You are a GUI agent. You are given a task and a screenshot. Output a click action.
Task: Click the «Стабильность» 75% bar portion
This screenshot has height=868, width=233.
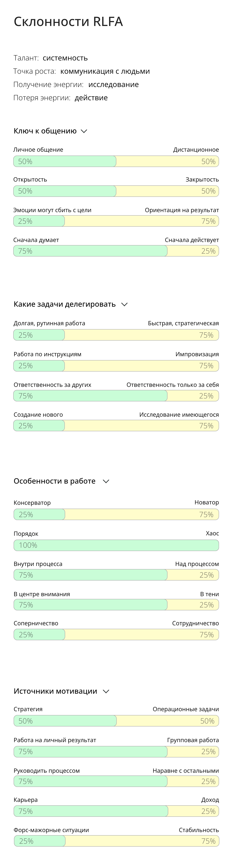[142, 841]
